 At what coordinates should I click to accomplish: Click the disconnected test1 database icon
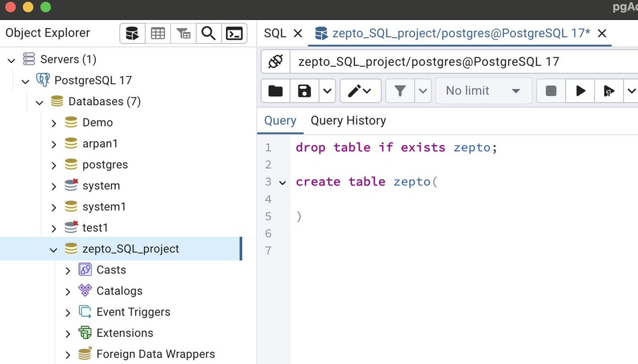click(x=71, y=227)
